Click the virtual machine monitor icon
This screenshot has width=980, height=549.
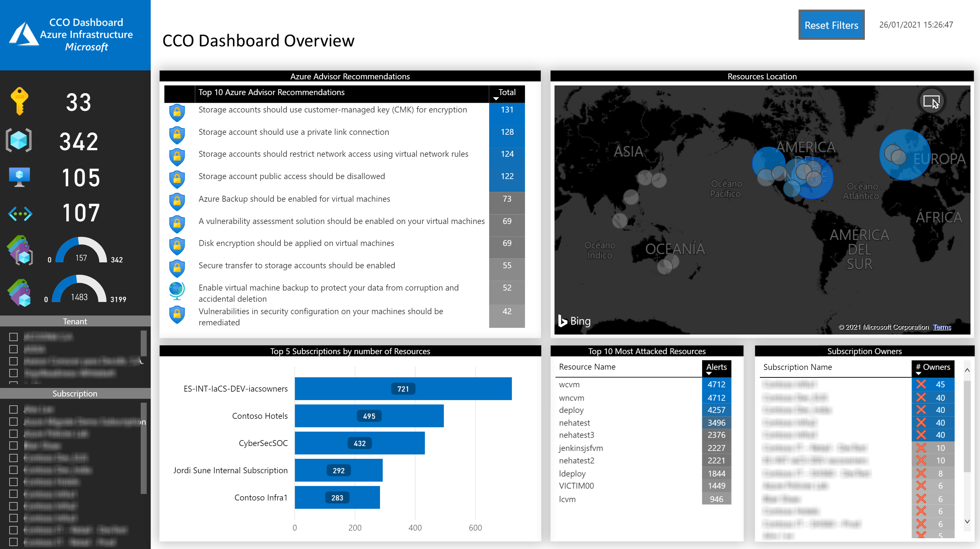point(19,177)
